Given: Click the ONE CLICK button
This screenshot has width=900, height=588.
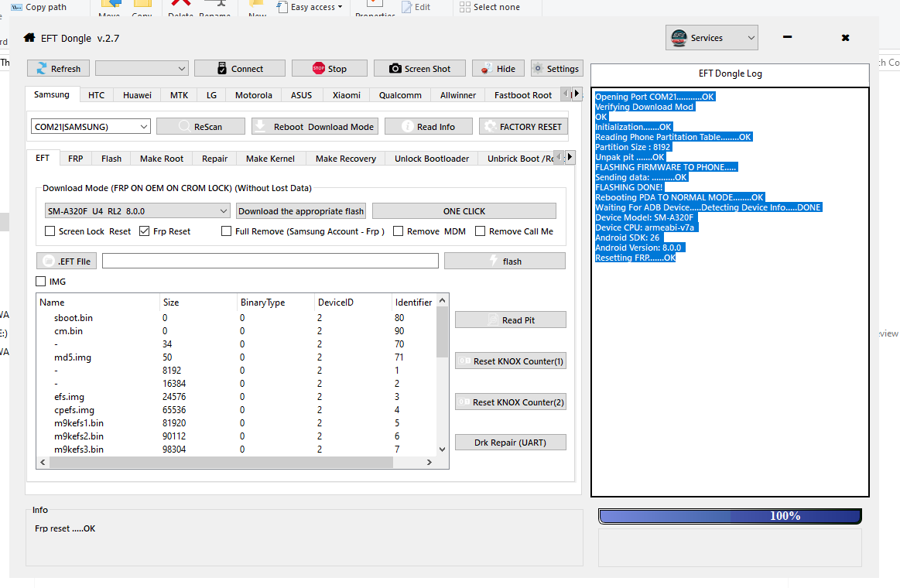Looking at the screenshot, I should pyautogui.click(x=464, y=211).
